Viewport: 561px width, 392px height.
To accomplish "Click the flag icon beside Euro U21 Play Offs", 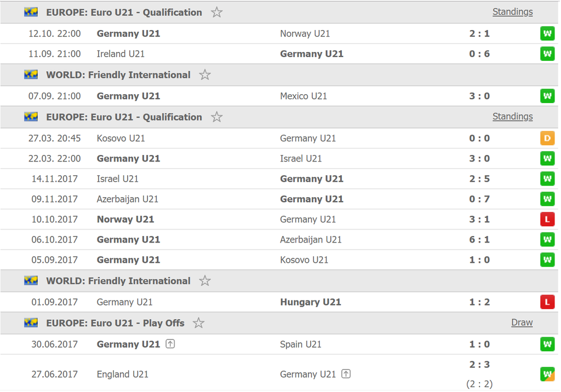I will [x=31, y=323].
